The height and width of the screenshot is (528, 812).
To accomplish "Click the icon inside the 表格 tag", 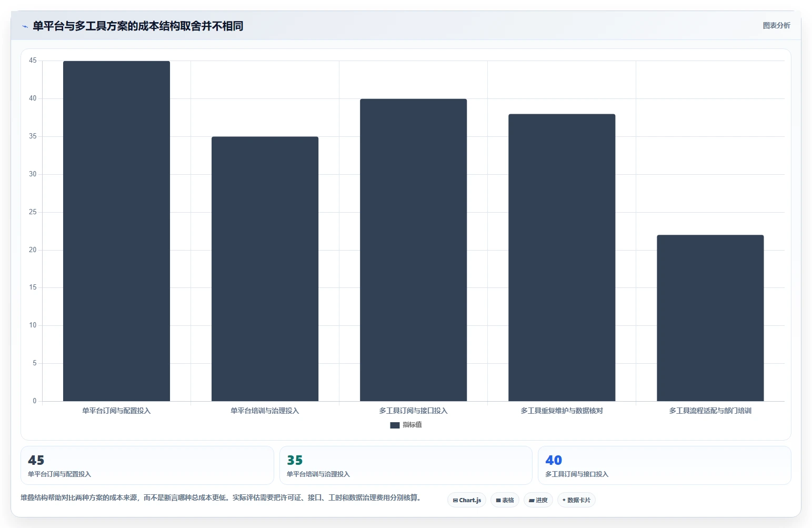I will click(x=498, y=501).
